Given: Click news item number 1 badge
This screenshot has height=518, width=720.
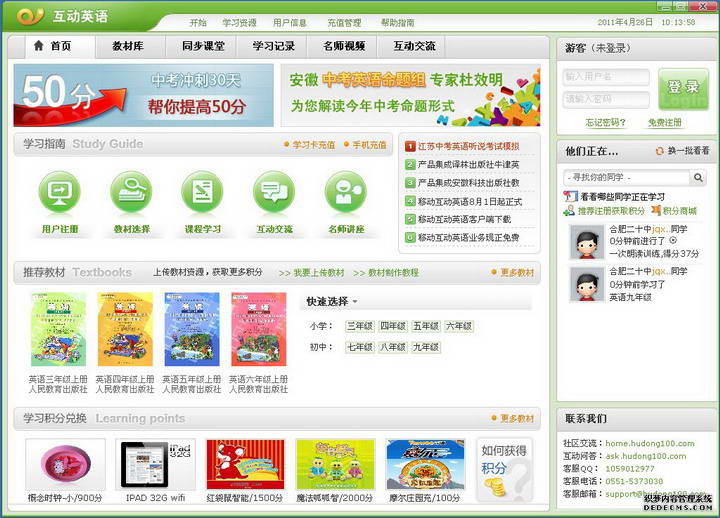Looking at the screenshot, I should 410,146.
